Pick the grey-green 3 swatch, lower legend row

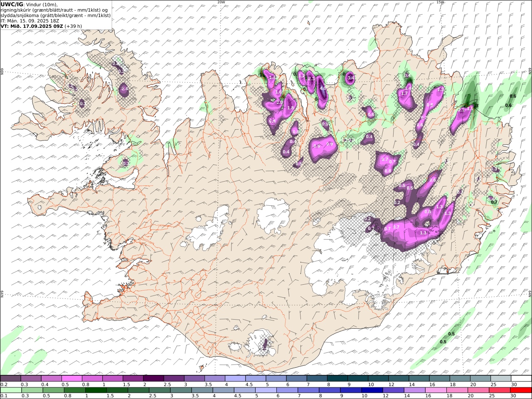tap(181, 390)
